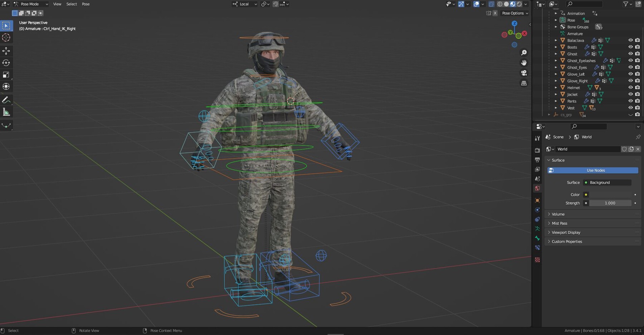Open the Pose menu in the header
The height and width of the screenshot is (335, 644).
(x=86, y=4)
